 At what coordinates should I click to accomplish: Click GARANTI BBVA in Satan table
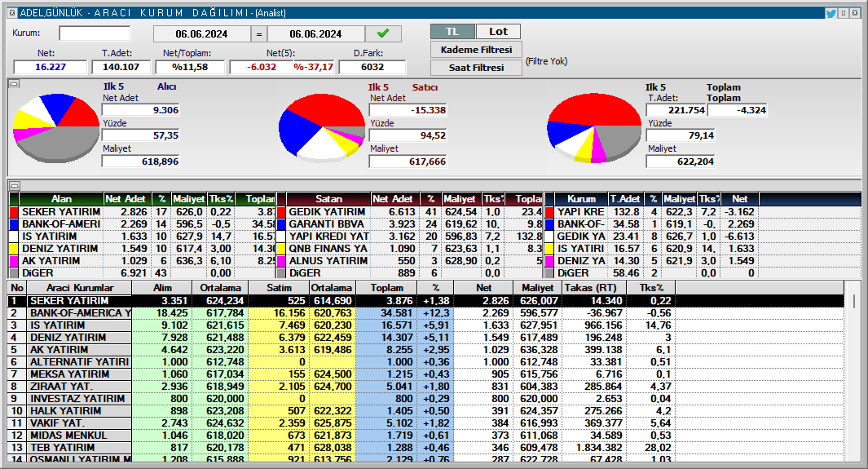click(327, 224)
